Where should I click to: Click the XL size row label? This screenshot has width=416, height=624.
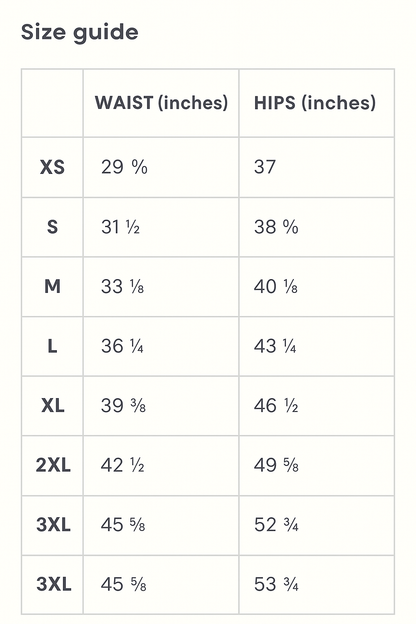[x=53, y=406]
